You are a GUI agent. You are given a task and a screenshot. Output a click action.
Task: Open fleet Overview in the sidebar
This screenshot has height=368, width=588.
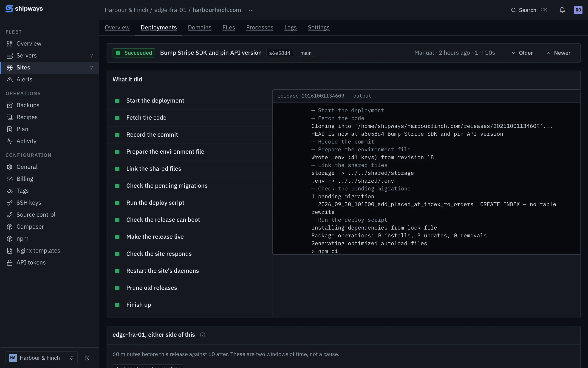49,43
